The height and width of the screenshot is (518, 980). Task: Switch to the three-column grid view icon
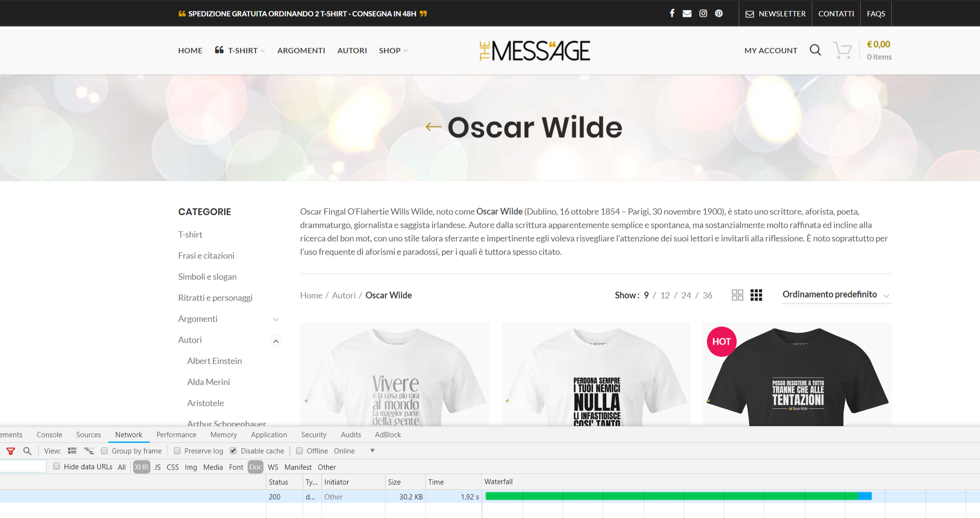click(x=756, y=295)
